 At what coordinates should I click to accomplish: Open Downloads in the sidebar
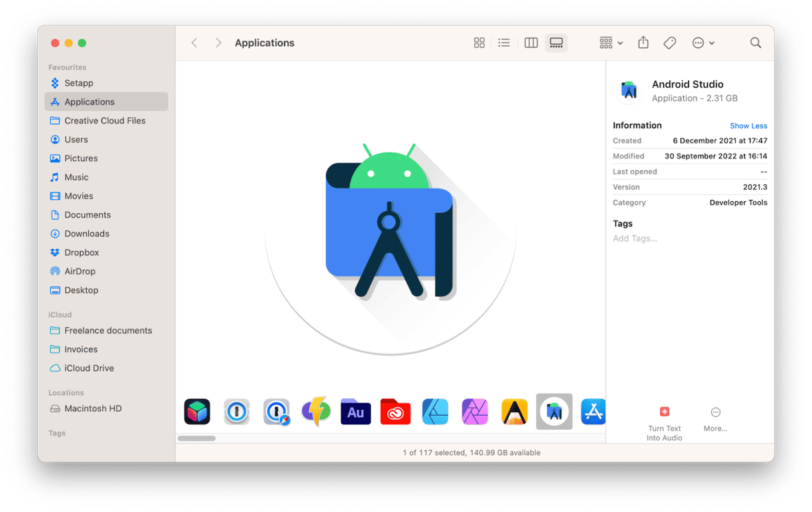86,234
